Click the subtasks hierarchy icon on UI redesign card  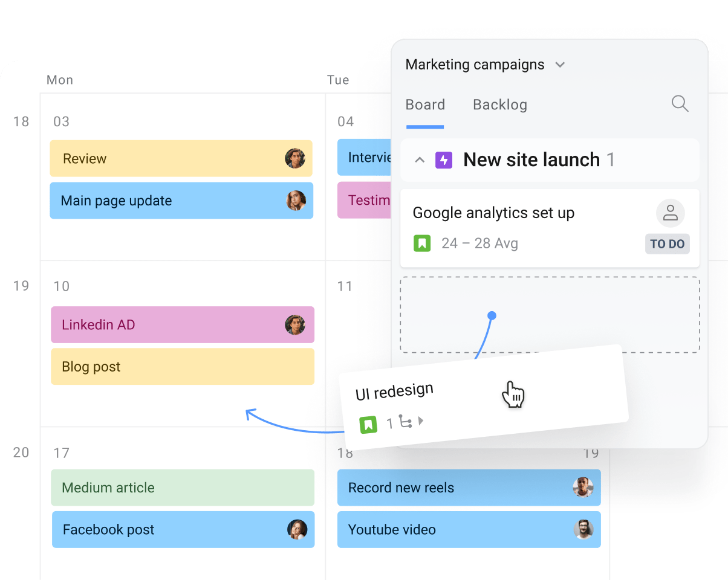tap(407, 423)
